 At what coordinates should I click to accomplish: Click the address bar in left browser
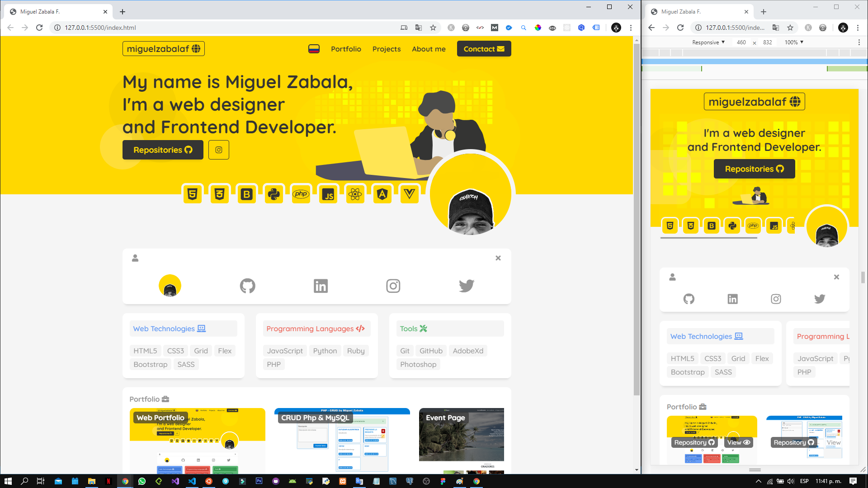coord(226,28)
